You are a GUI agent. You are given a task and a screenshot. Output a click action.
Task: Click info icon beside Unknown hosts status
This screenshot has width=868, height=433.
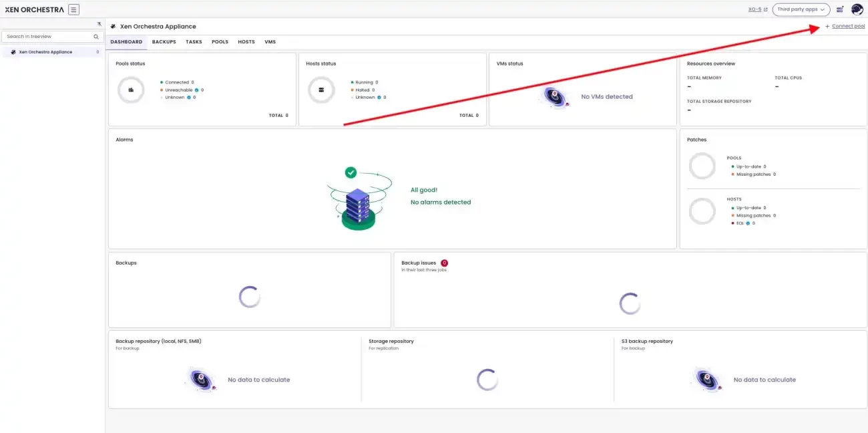click(x=379, y=98)
